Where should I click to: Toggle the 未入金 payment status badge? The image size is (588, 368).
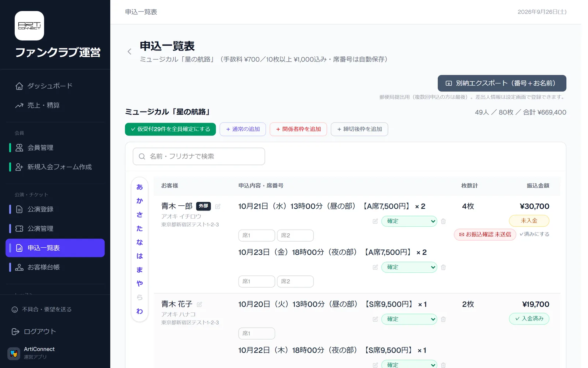pos(529,221)
